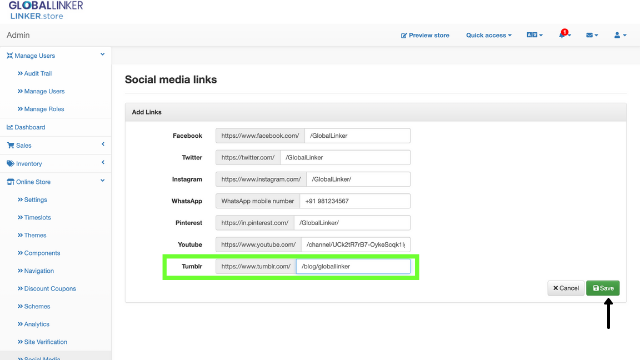Image resolution: width=640 pixels, height=360 pixels.
Task: Collapse the Online Store section chevron
Action: point(102,180)
